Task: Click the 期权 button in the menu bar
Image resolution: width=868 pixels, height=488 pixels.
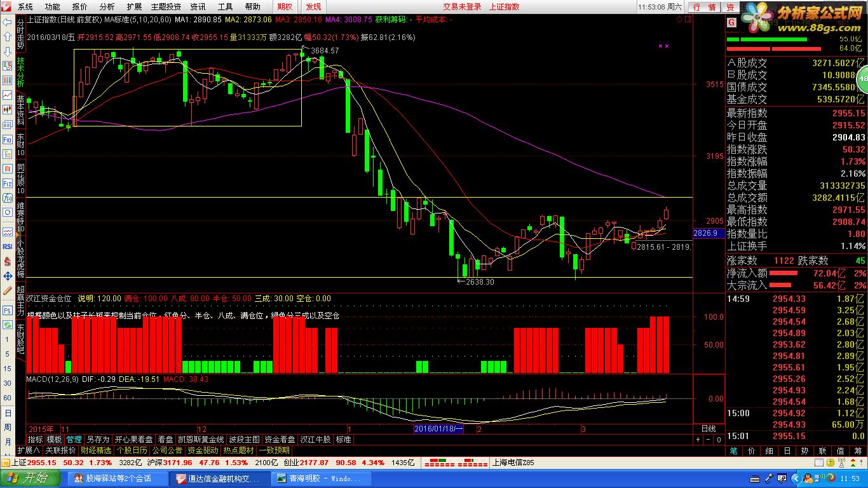Action: coord(285,7)
